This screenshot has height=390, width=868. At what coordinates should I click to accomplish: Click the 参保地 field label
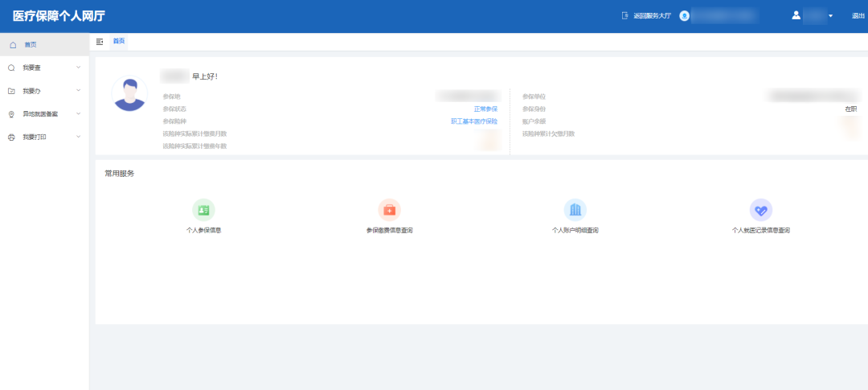point(172,97)
